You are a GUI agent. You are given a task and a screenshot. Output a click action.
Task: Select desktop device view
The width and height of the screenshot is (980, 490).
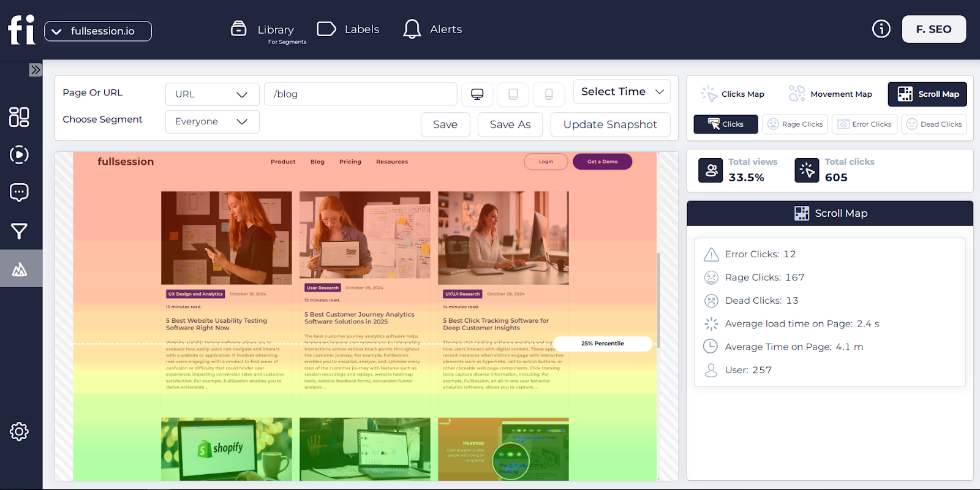(x=477, y=94)
